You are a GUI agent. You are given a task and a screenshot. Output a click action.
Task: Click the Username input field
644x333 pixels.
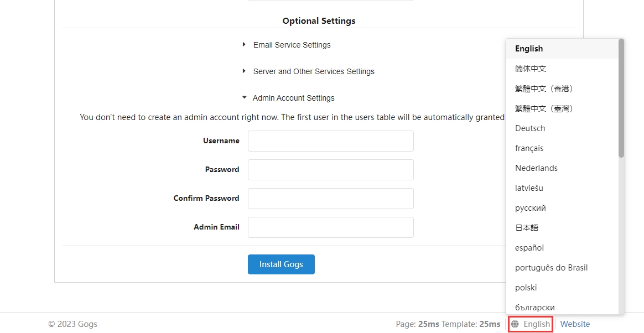330,141
